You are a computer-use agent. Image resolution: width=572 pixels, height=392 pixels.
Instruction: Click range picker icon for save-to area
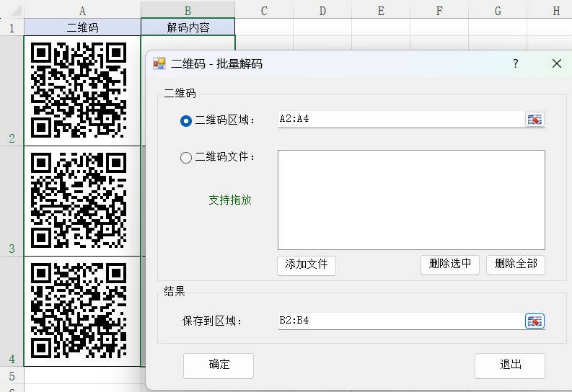pyautogui.click(x=534, y=321)
